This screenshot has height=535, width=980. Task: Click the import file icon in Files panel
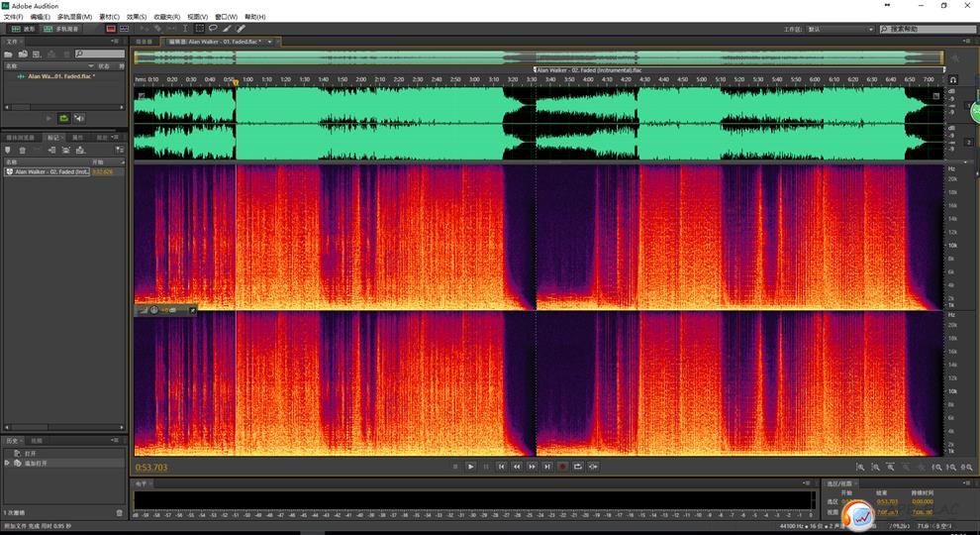coord(23,54)
